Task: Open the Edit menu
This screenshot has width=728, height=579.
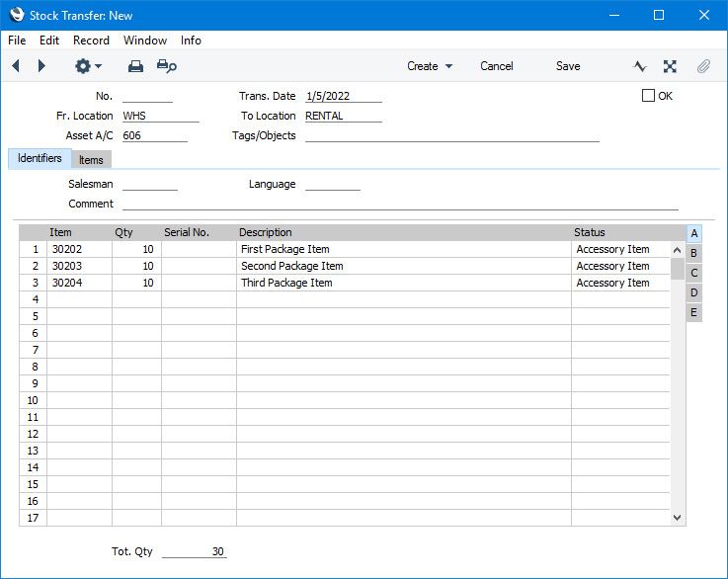Action: (x=49, y=41)
